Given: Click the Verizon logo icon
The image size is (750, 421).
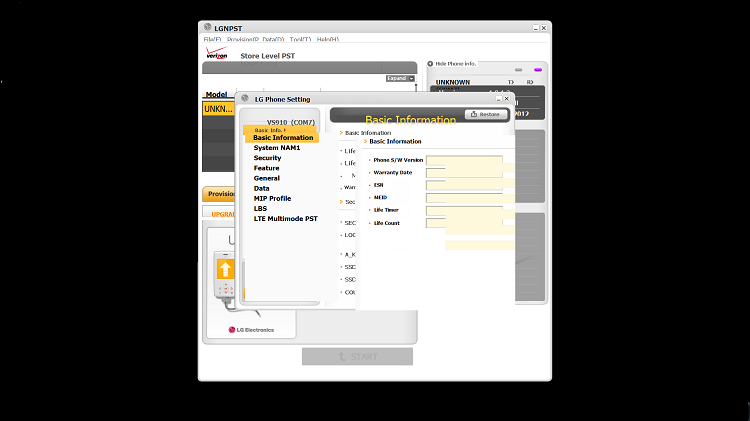Looking at the screenshot, I should pos(216,55).
